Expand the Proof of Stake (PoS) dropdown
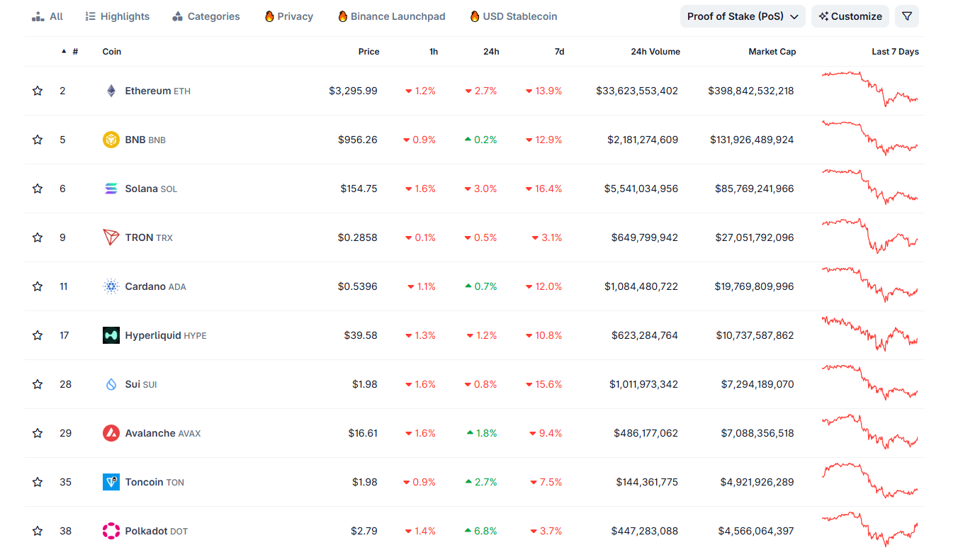 pyautogui.click(x=742, y=16)
